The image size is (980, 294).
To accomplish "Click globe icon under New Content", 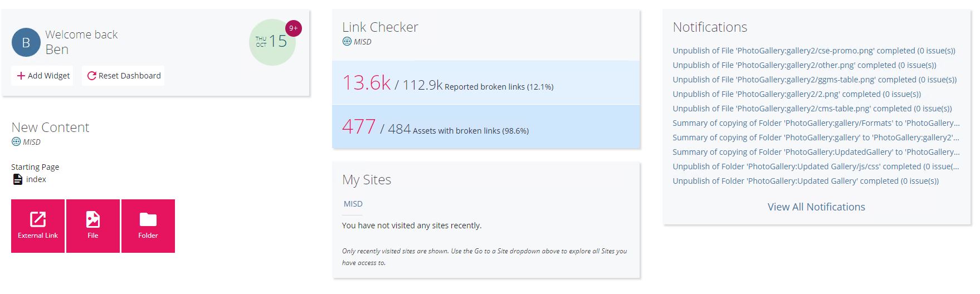I will tap(16, 141).
